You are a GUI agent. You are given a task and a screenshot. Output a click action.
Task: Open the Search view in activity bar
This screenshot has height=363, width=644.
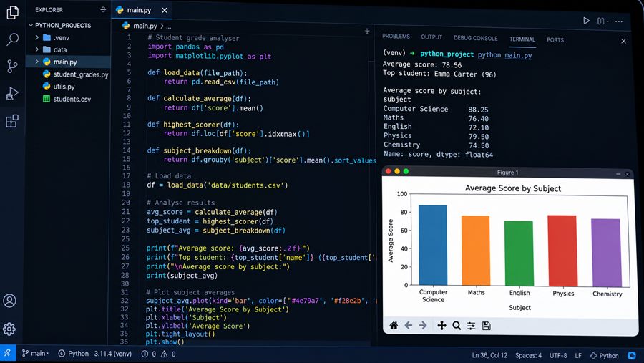[x=12, y=39]
